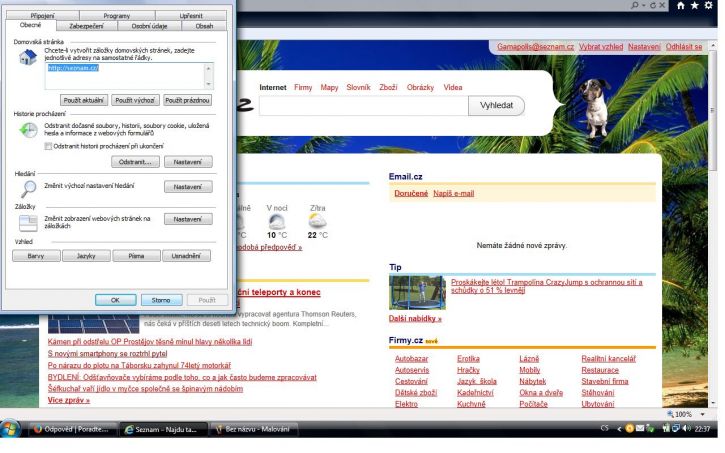Switch to the Obsah tab

pos(204,26)
